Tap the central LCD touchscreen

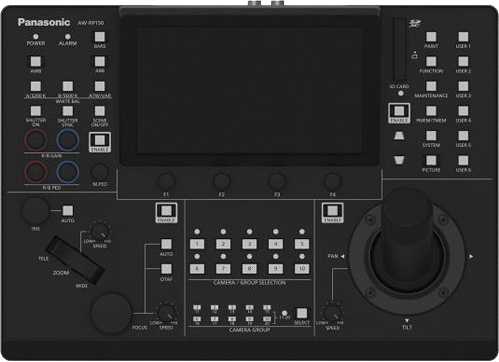click(x=249, y=90)
